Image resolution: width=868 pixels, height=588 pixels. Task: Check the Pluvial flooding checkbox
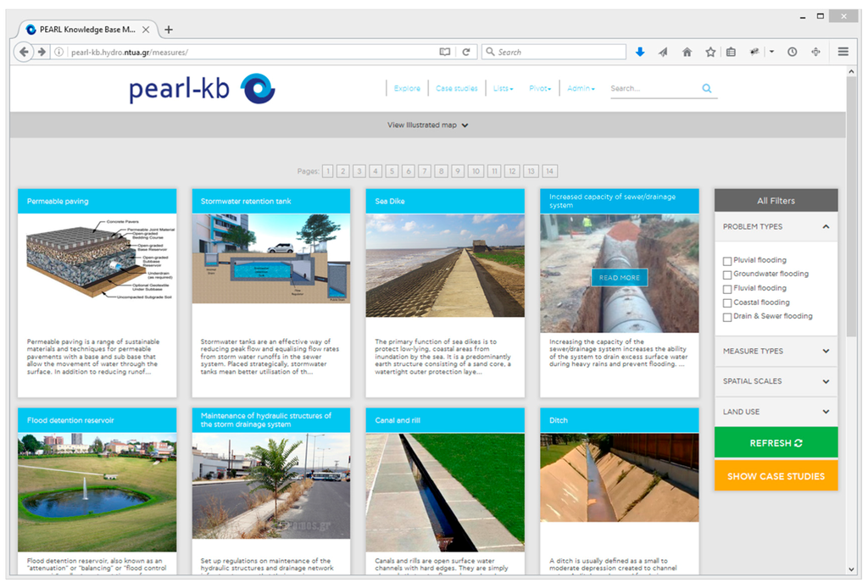pos(727,261)
